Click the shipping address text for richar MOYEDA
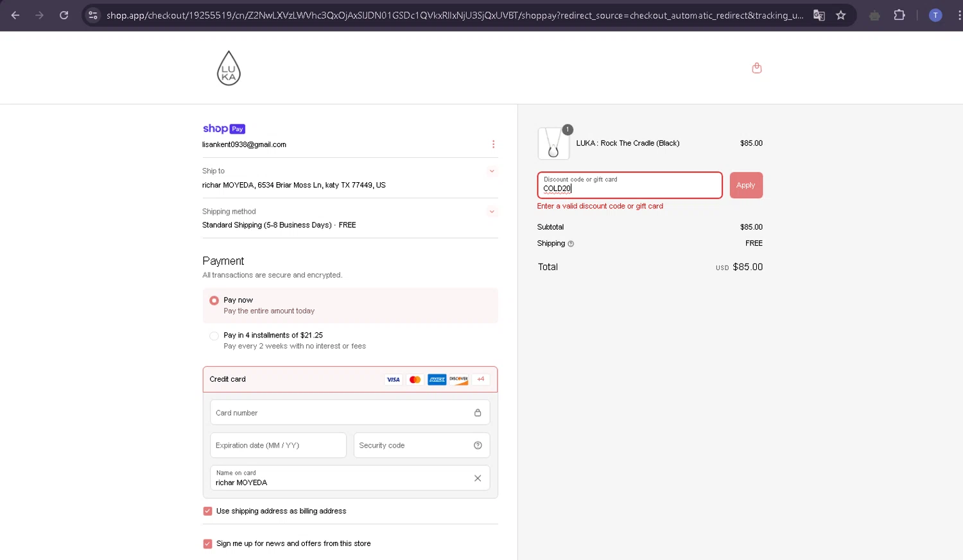Screen dimensions: 963x560 tap(294, 185)
